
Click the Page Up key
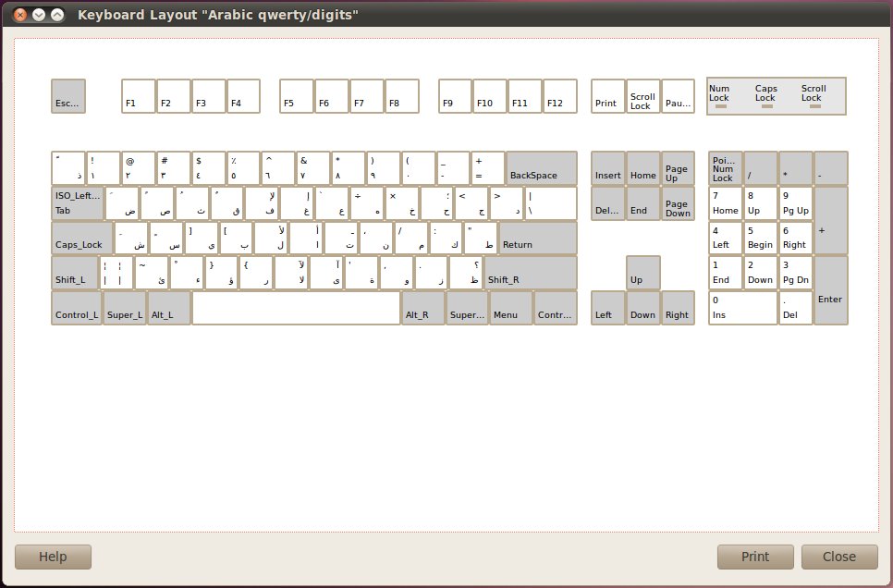coord(678,167)
